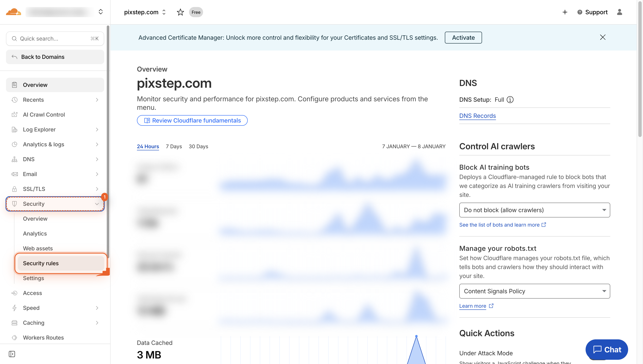Click the Email envelope icon in sidebar
Viewport: 643px width, 364px height.
pyautogui.click(x=14, y=174)
